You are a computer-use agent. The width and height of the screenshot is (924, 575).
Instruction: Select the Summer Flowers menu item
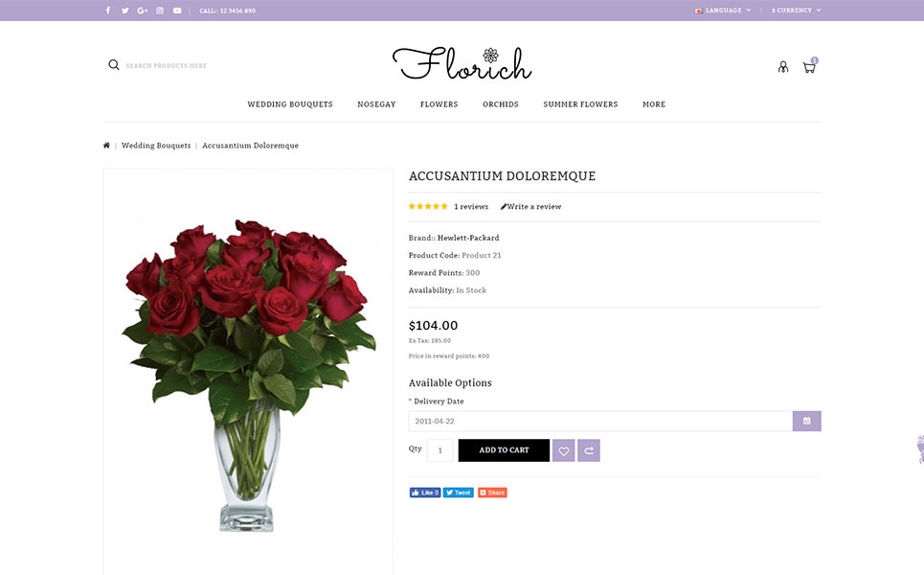point(580,104)
